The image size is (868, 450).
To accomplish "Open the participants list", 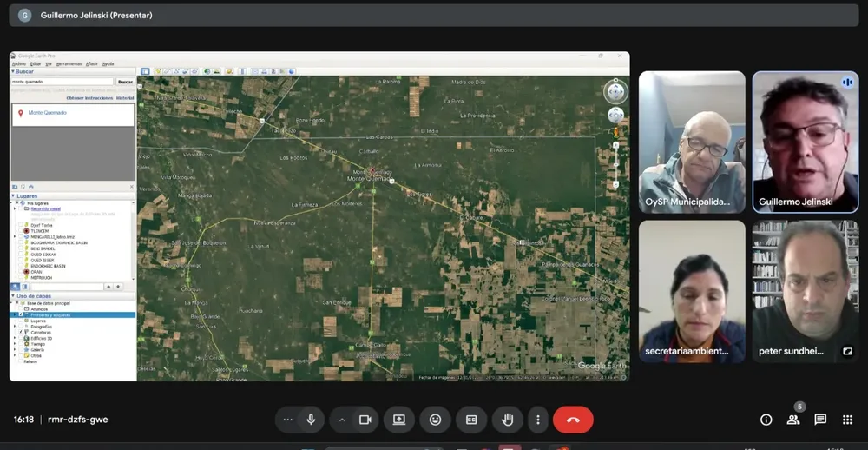I will click(x=792, y=420).
